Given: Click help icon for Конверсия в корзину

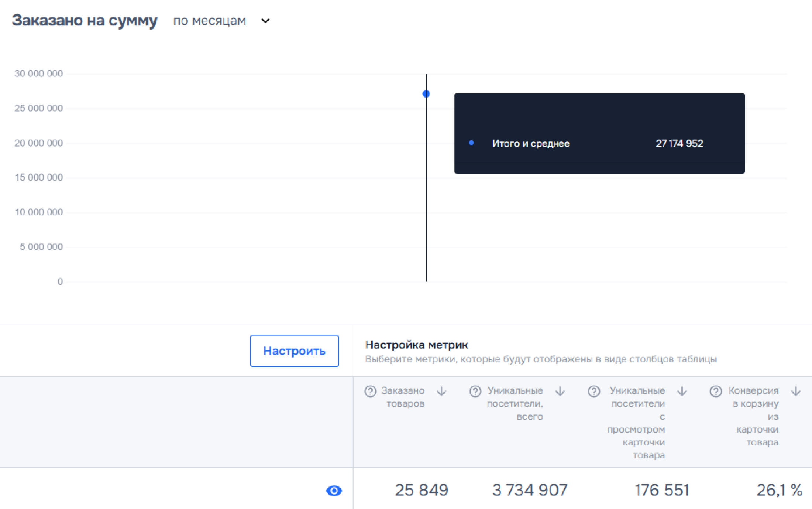Looking at the screenshot, I should [715, 391].
